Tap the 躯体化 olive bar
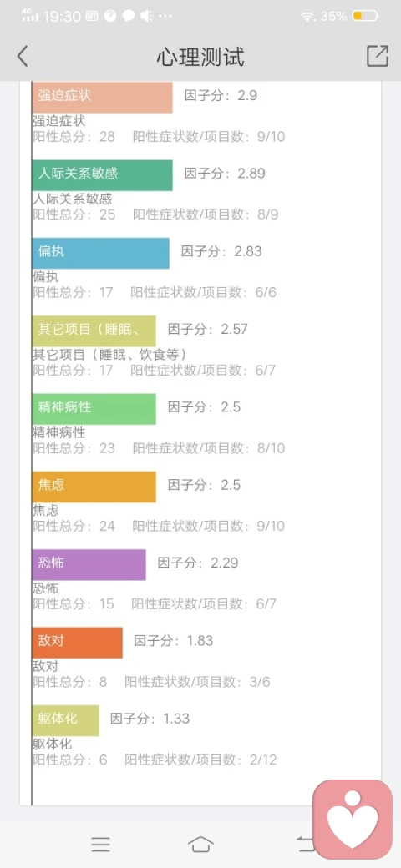 coord(66,721)
